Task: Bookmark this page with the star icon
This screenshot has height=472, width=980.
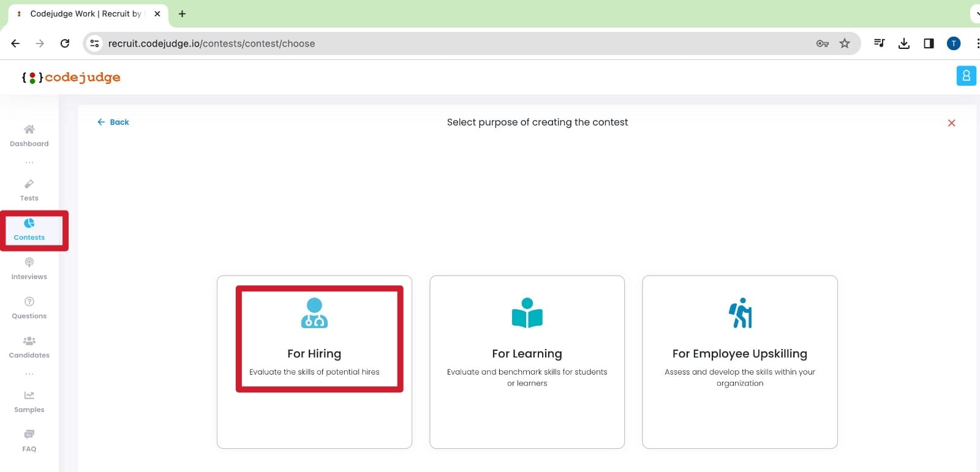Action: click(845, 43)
